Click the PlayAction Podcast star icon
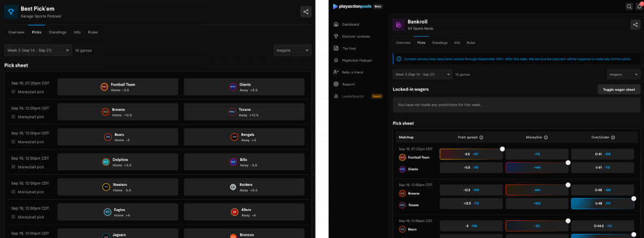The image size is (644, 238). pos(336,60)
